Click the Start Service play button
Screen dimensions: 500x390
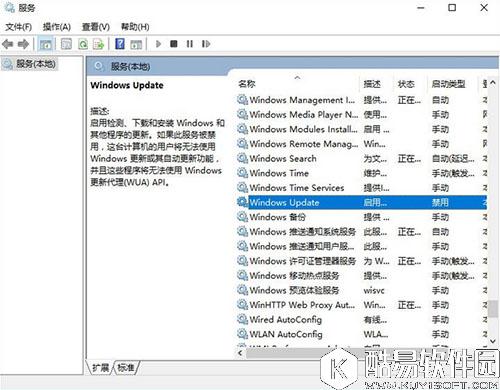(158, 44)
